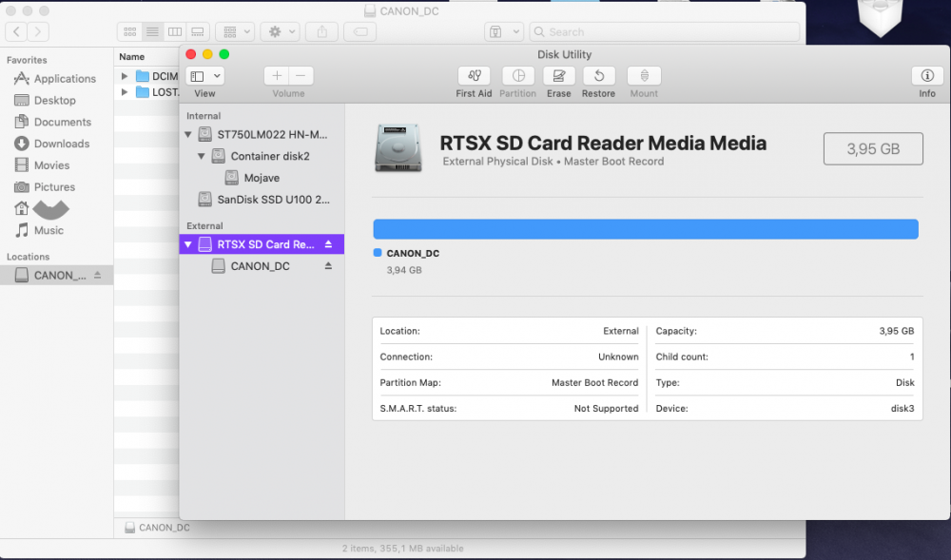Switch Finder to column view
The width and height of the screenshot is (951, 560).
point(175,31)
